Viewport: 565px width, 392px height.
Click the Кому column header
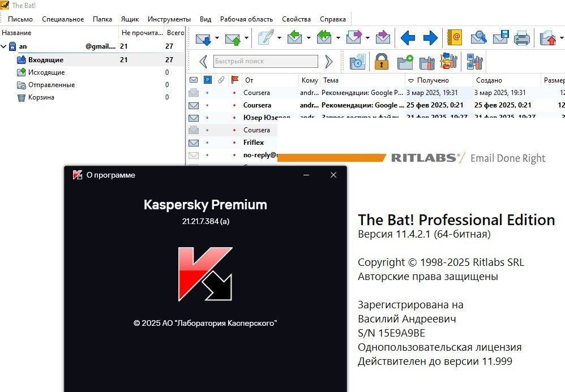[x=310, y=80]
